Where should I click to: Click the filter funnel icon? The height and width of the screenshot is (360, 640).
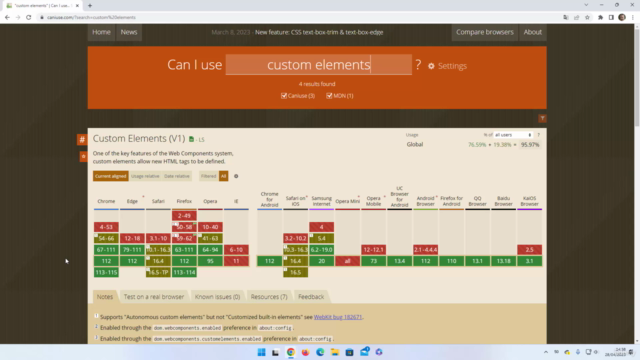(542, 118)
